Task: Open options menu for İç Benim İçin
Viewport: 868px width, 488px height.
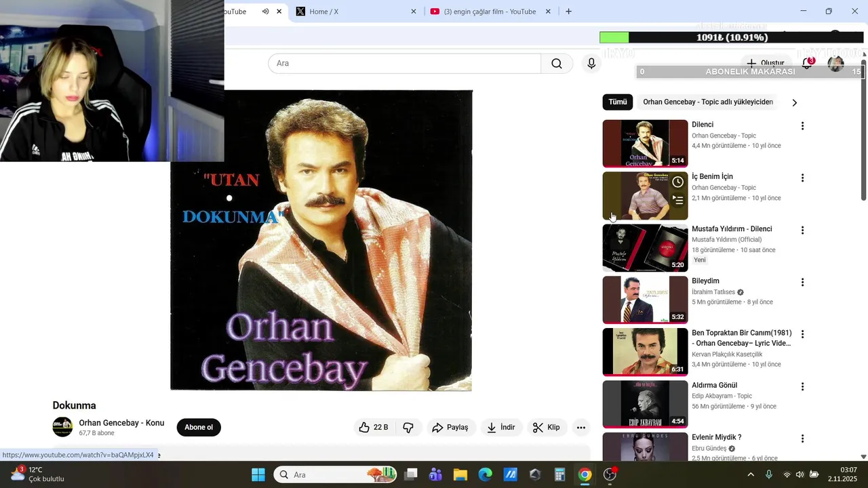Action: pyautogui.click(x=802, y=178)
